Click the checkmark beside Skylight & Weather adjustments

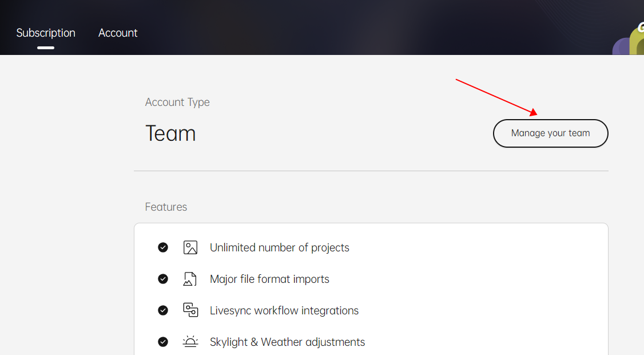(x=163, y=342)
